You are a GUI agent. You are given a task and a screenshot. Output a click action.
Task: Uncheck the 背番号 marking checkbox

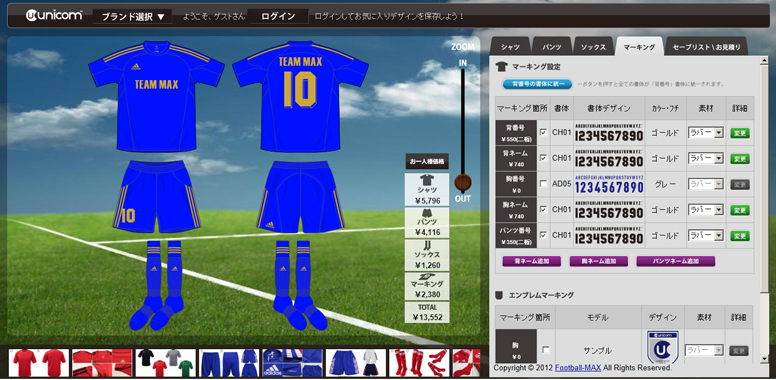543,133
